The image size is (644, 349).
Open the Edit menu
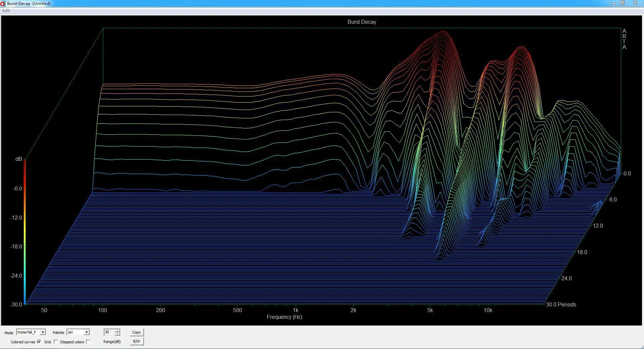[6, 11]
